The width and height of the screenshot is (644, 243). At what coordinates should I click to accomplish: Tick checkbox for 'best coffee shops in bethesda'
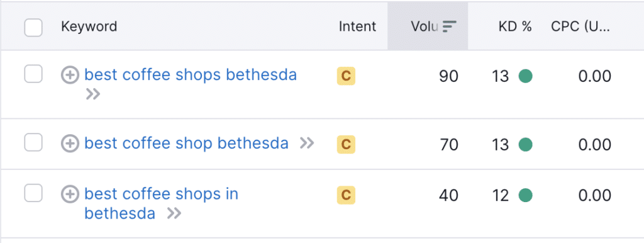(33, 193)
